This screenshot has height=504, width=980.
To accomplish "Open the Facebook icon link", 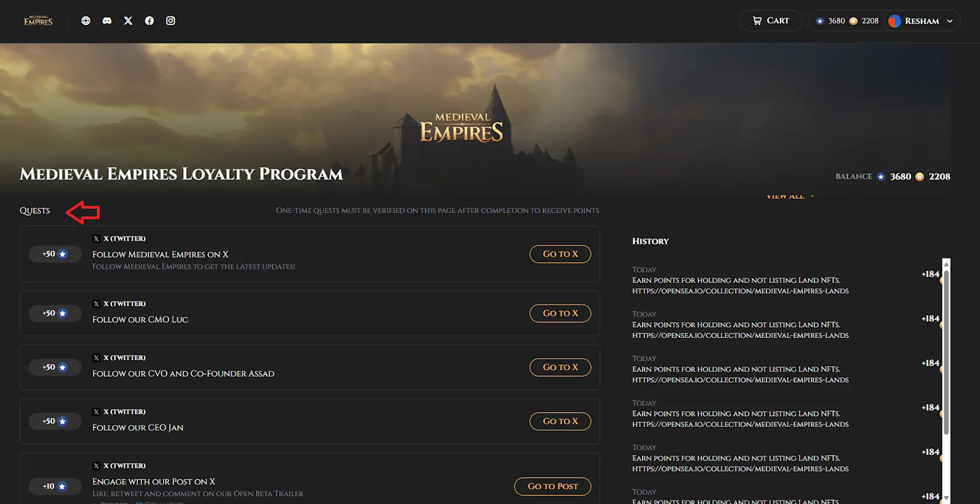I will tap(149, 21).
